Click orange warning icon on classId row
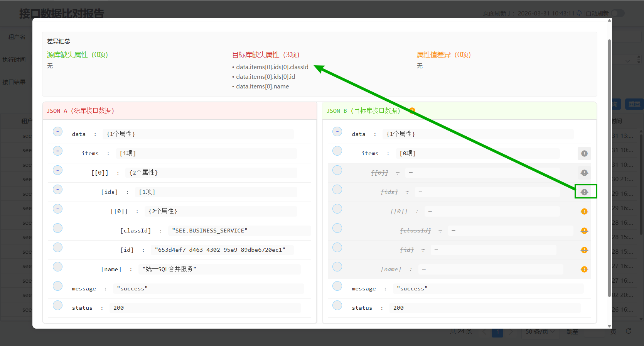This screenshot has height=346, width=644. coord(584,231)
